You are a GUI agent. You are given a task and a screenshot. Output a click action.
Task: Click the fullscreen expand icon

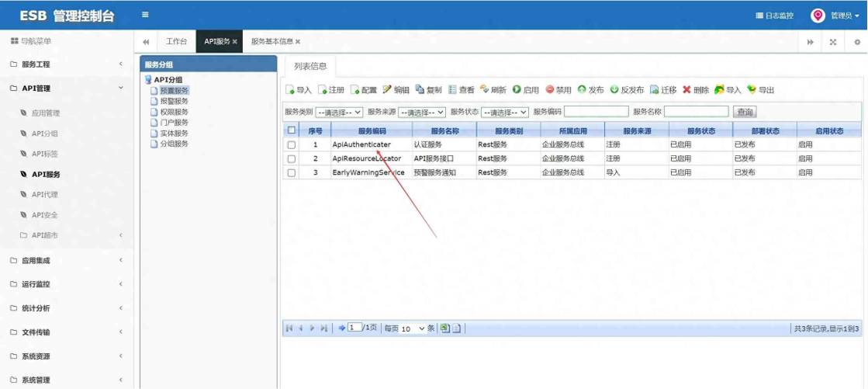[x=832, y=42]
